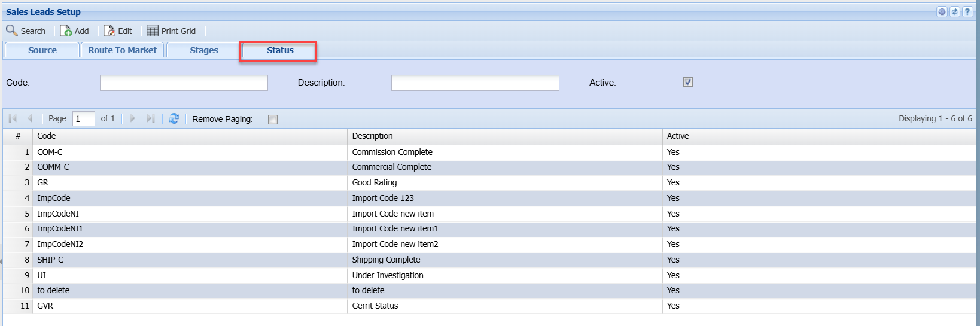Uncheck the Active filter checkbox
The image size is (980, 326).
click(x=688, y=83)
